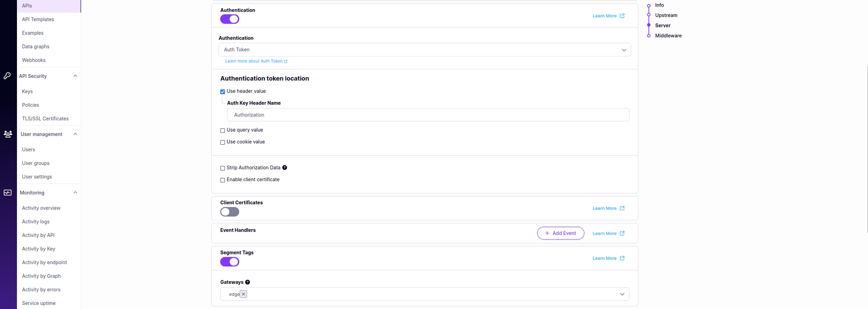The height and width of the screenshot is (309, 868).
Task: Check Enable client certificate checkbox
Action: [223, 180]
